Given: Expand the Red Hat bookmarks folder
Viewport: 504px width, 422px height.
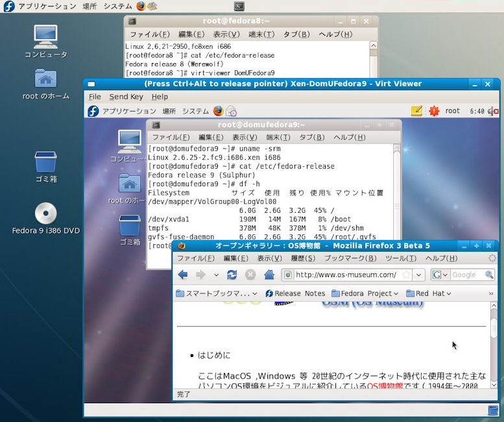Looking at the screenshot, I should point(429,293).
